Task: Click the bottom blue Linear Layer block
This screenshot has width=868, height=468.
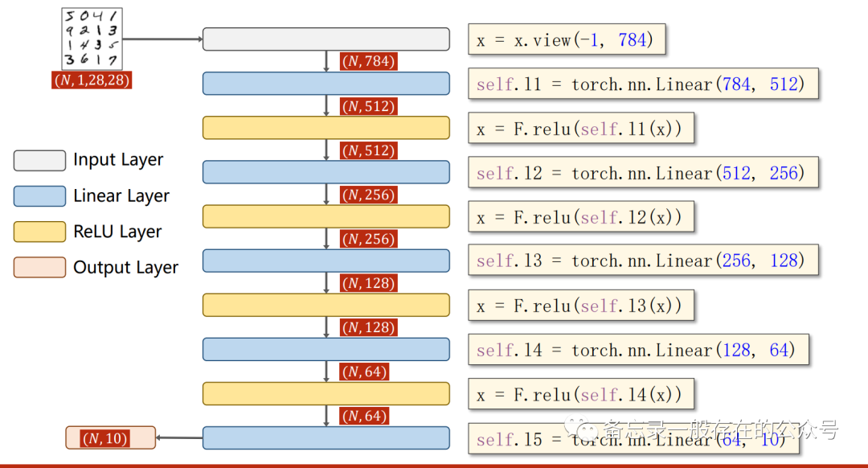Action: point(325,437)
